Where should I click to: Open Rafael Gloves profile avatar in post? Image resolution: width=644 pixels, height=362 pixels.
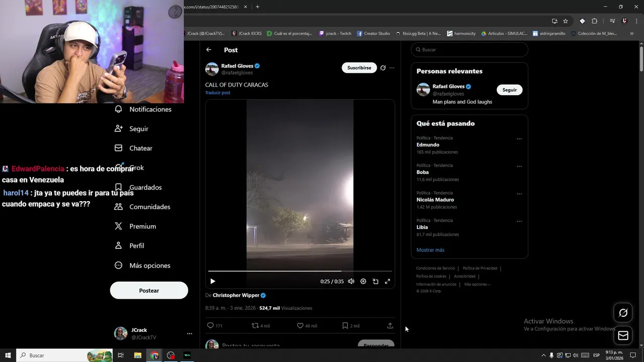coord(212,69)
